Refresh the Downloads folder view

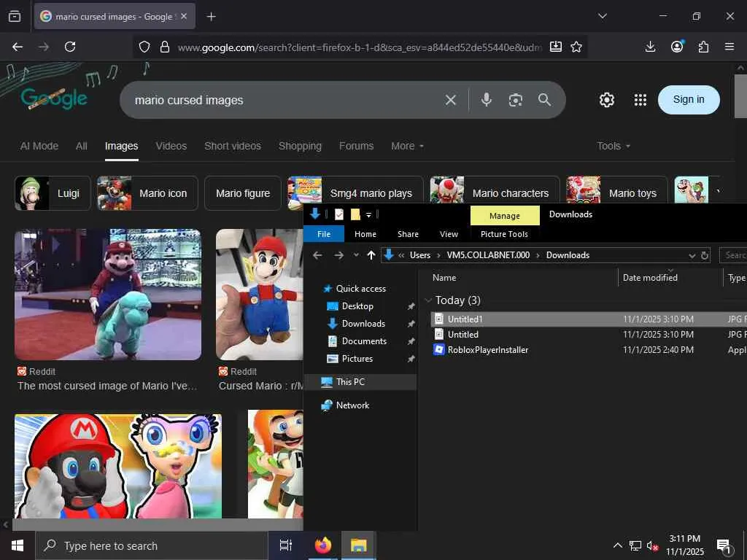tap(705, 256)
